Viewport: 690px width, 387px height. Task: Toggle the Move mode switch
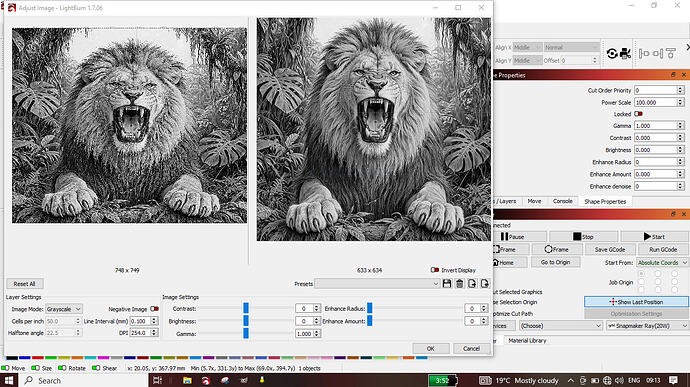pyautogui.click(x=5, y=368)
